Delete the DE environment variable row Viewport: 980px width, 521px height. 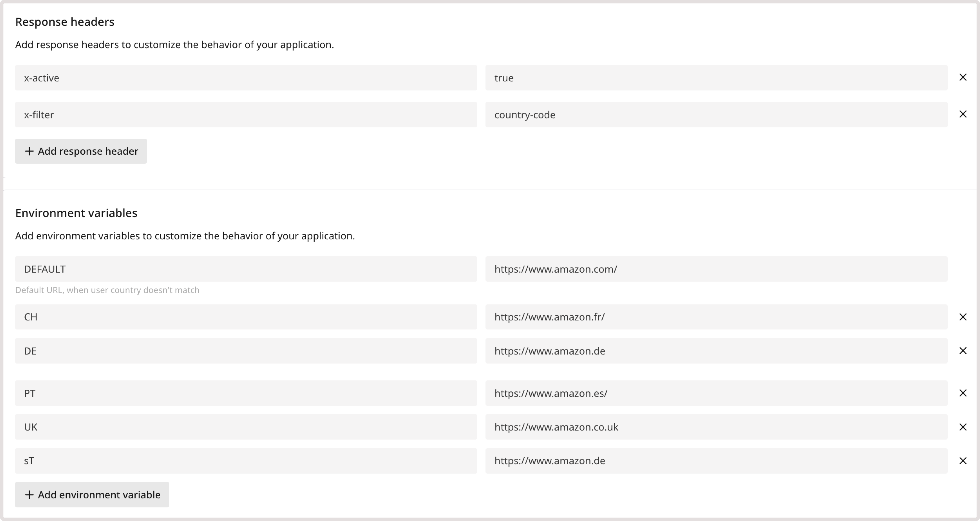tap(963, 351)
